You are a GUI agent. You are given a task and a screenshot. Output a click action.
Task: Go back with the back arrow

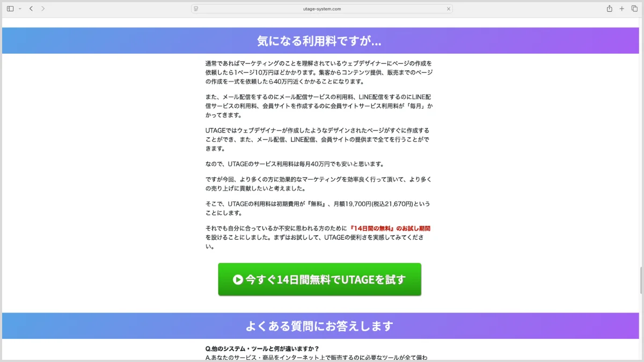[x=31, y=9]
